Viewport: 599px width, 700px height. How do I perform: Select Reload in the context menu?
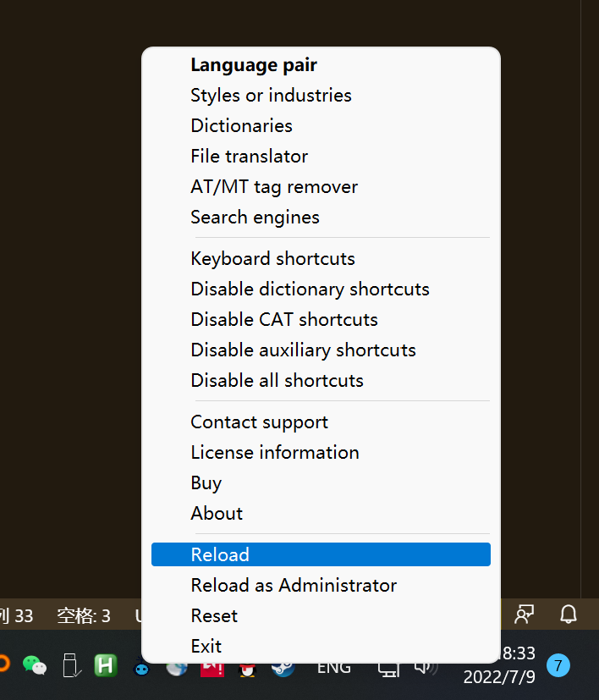[x=220, y=554]
